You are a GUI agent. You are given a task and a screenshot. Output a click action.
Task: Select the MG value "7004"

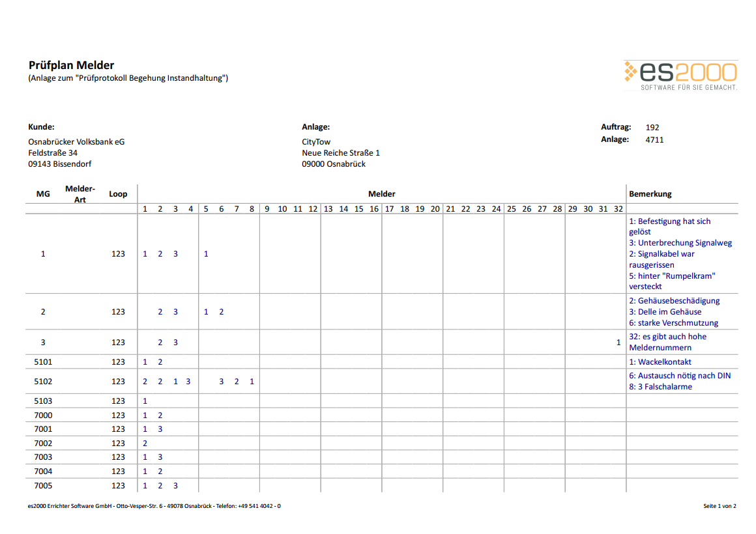pos(43,471)
